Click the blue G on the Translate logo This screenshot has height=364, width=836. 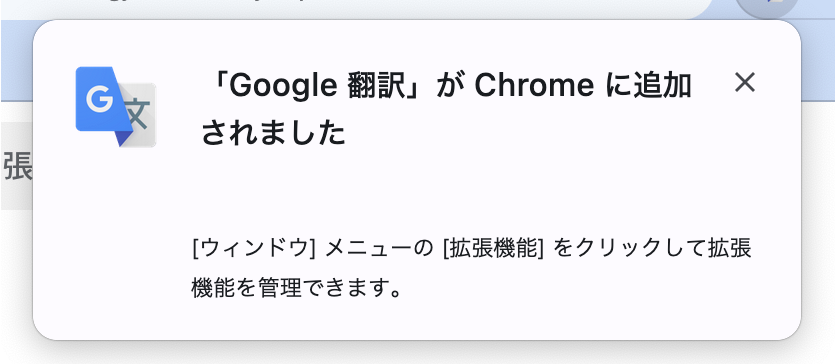pyautogui.click(x=99, y=99)
